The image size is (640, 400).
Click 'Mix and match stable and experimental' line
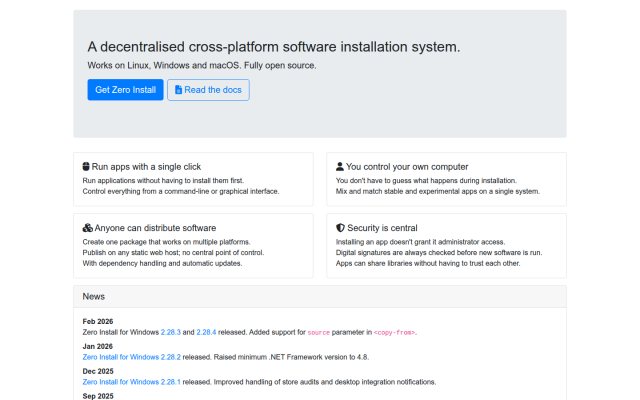[438, 191]
